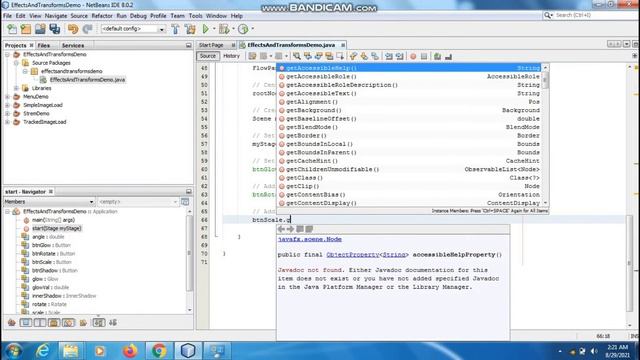Viewport: 640px width, 360px height.
Task: Expand the TrackedImageLoad project node
Action: [x=7, y=122]
